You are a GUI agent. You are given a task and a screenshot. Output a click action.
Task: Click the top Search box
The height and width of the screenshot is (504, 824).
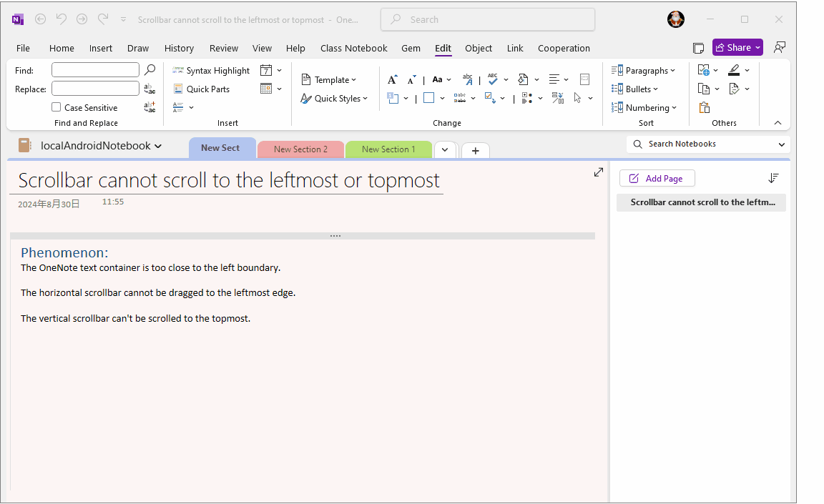point(488,19)
